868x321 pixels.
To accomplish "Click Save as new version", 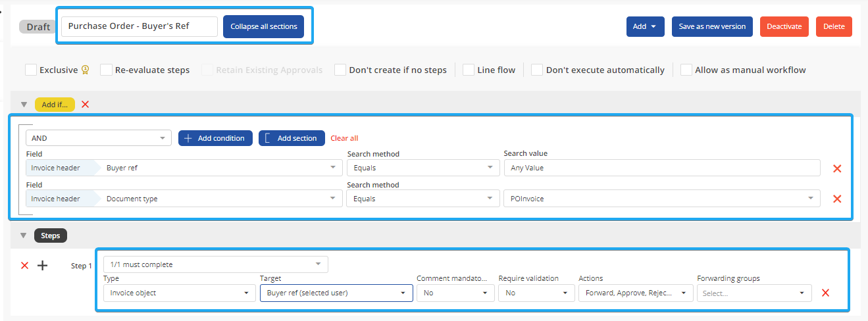I will 712,26.
